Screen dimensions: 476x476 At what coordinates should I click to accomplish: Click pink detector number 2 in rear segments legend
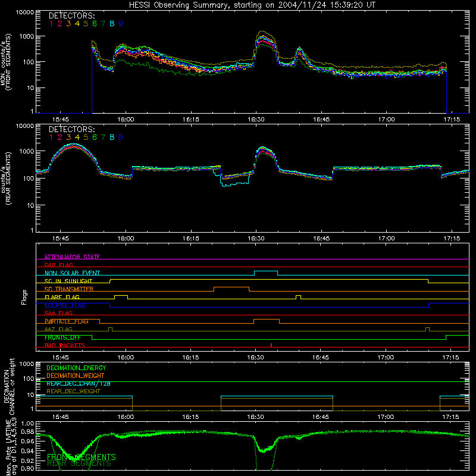point(60,137)
